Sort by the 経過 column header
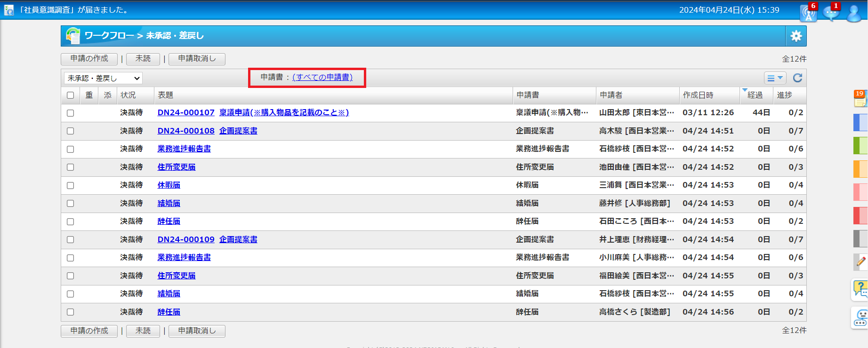868x348 pixels. point(755,95)
